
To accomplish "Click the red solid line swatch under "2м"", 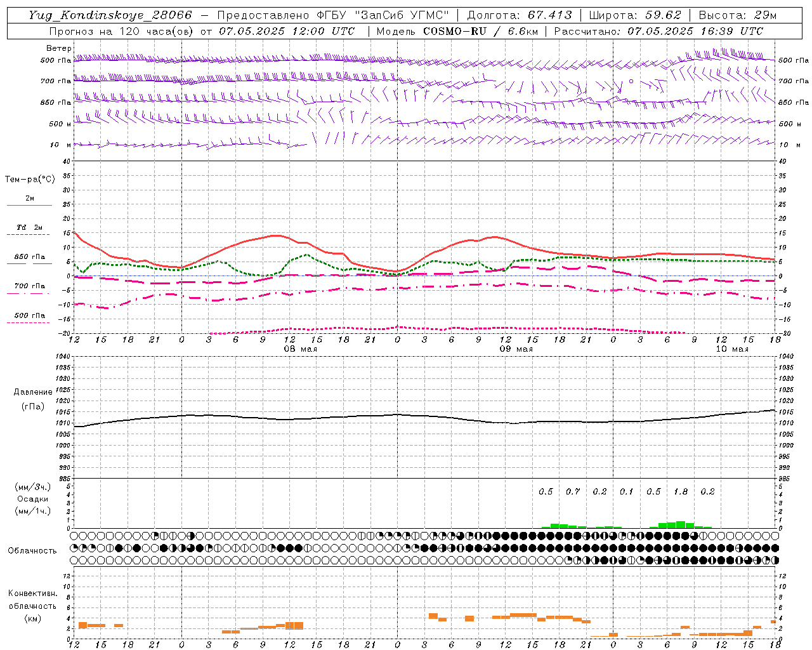I will point(29,205).
